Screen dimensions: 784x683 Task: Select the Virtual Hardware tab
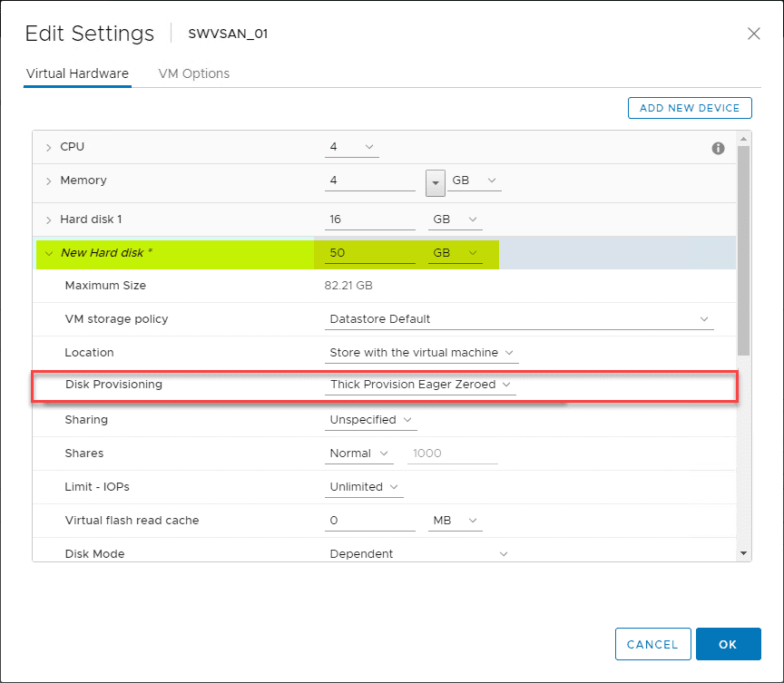point(77,73)
